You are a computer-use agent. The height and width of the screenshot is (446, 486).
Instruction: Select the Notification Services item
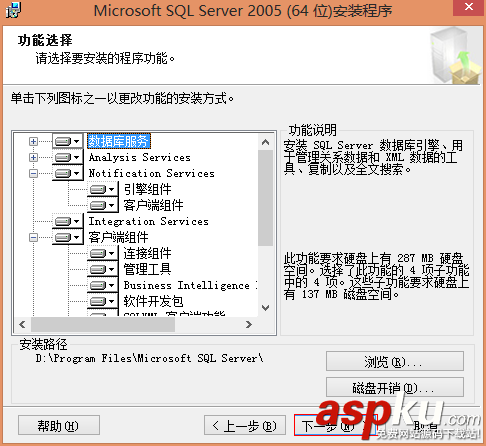click(x=152, y=173)
